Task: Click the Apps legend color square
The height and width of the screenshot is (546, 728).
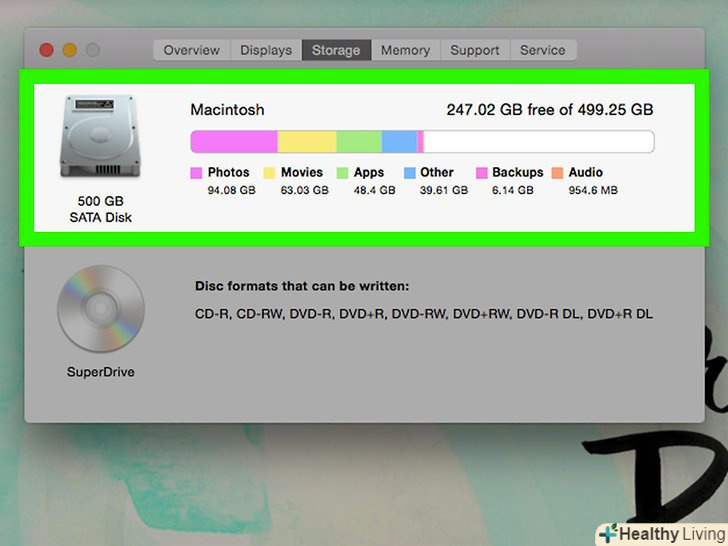Action: [342, 173]
